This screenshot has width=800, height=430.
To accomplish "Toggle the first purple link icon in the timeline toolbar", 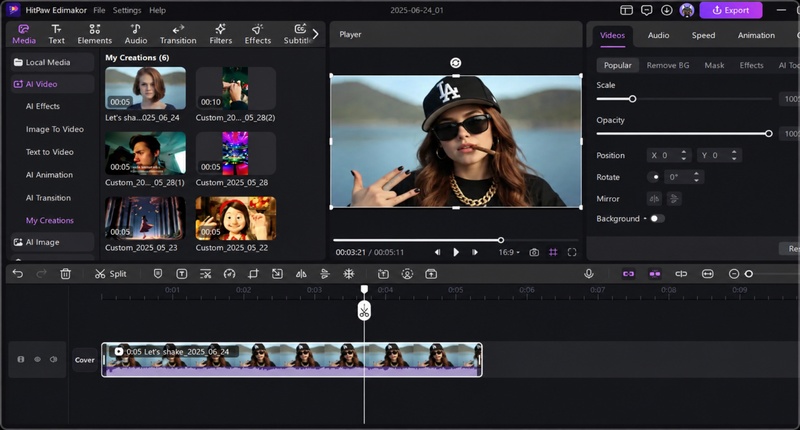I will (629, 274).
